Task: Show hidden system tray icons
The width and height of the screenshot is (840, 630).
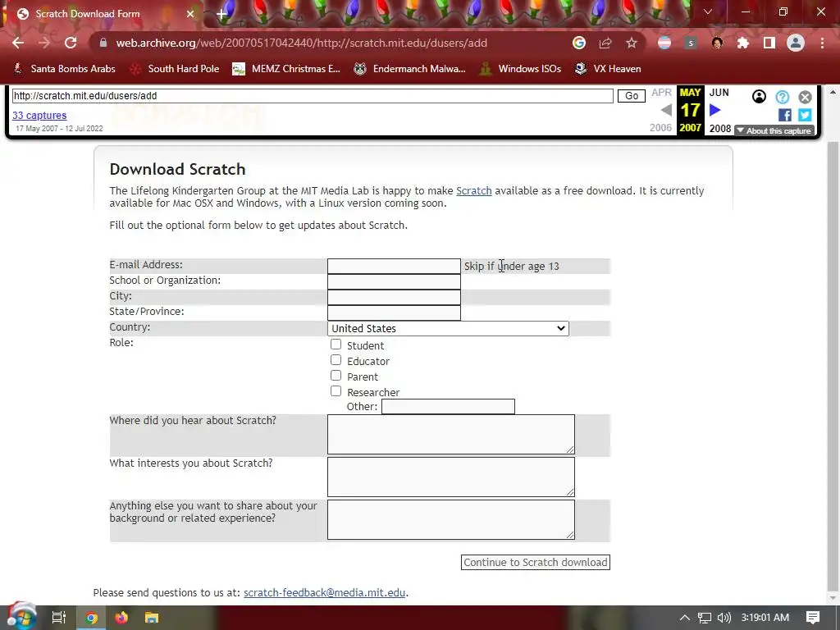Action: pyautogui.click(x=685, y=618)
